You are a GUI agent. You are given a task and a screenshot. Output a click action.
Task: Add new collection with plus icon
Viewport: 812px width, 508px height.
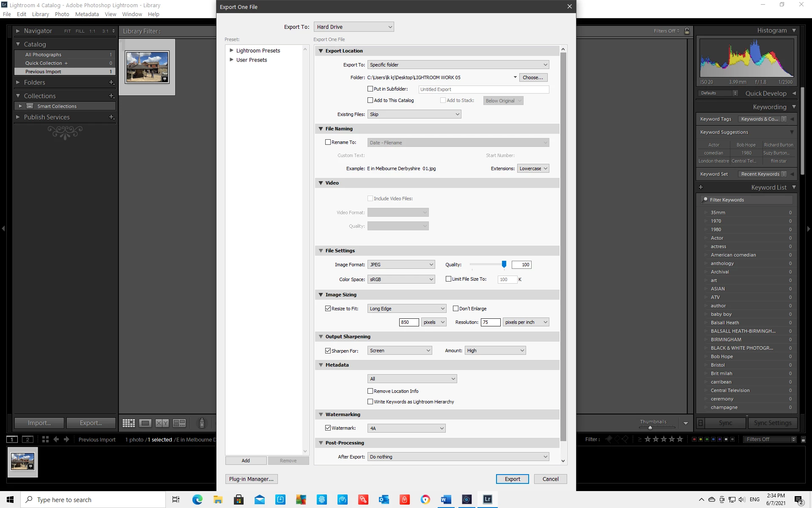112,96
